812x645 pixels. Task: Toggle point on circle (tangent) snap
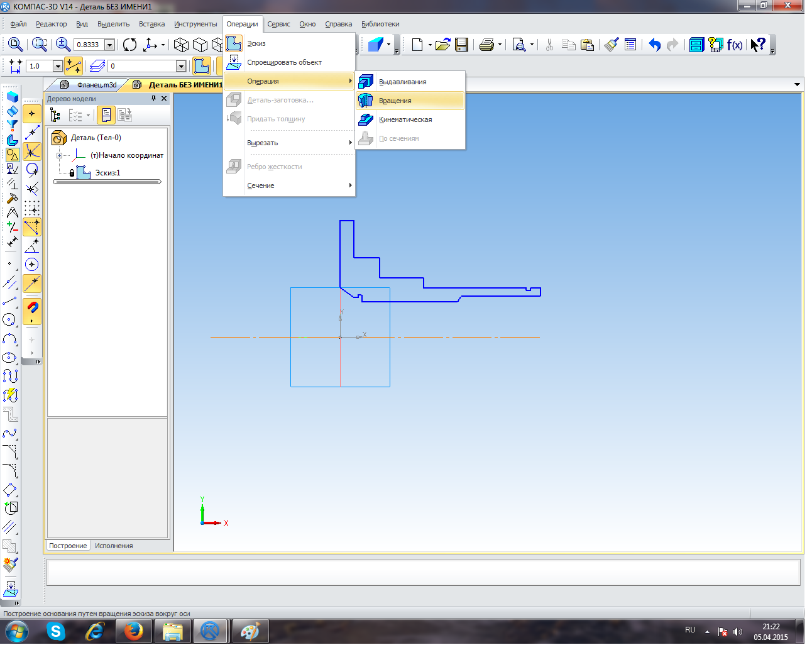point(31,170)
